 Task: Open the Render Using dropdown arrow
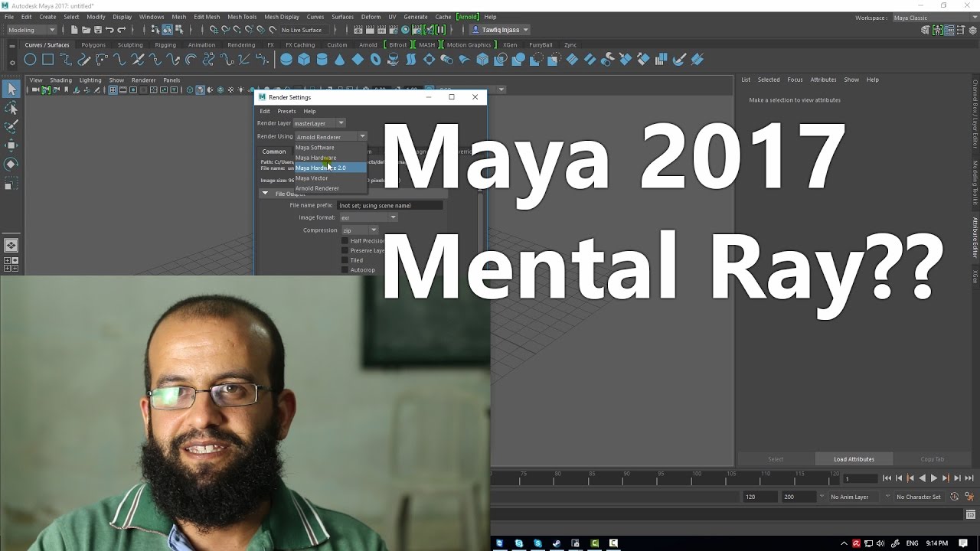point(362,137)
